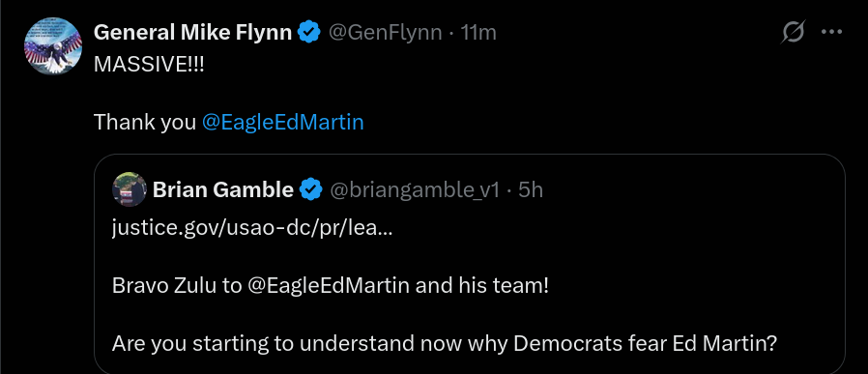Open the 11m post timestamp
This screenshot has height=374, width=868.
(478, 33)
